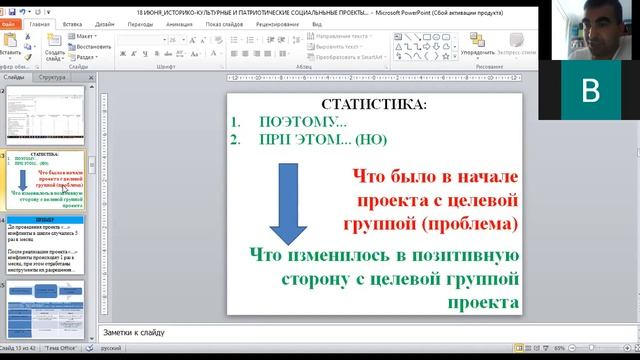This screenshot has width=640, height=360.
Task: Click the Восстановить reset button
Action: 90,47
